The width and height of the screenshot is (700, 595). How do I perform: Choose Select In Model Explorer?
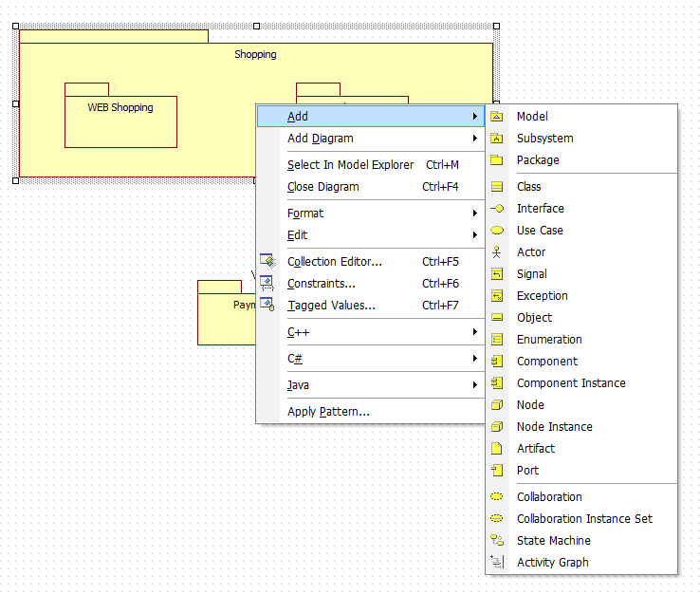coord(371,165)
